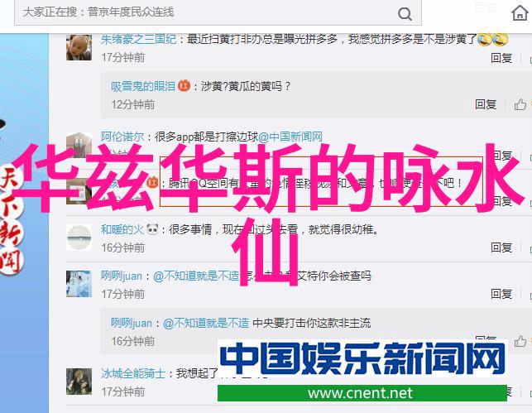Click the search magnifier icon
This screenshot has width=532, height=413.
point(405,14)
